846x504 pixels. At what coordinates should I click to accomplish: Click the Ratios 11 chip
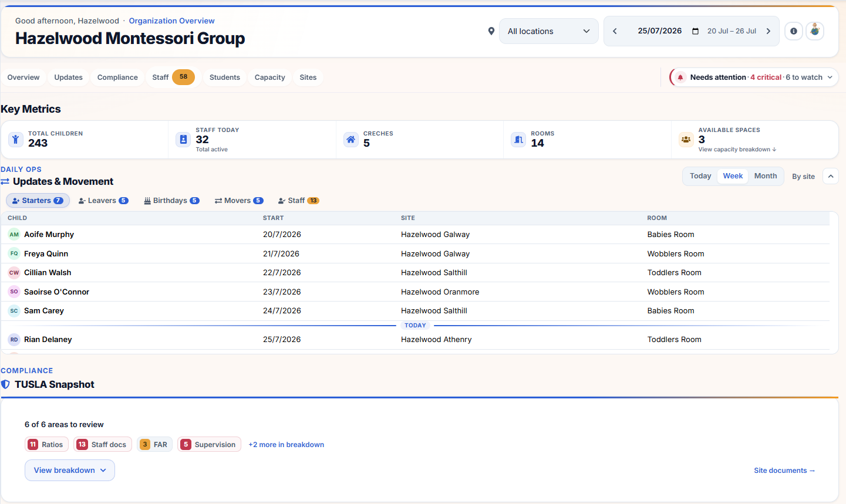(x=46, y=445)
